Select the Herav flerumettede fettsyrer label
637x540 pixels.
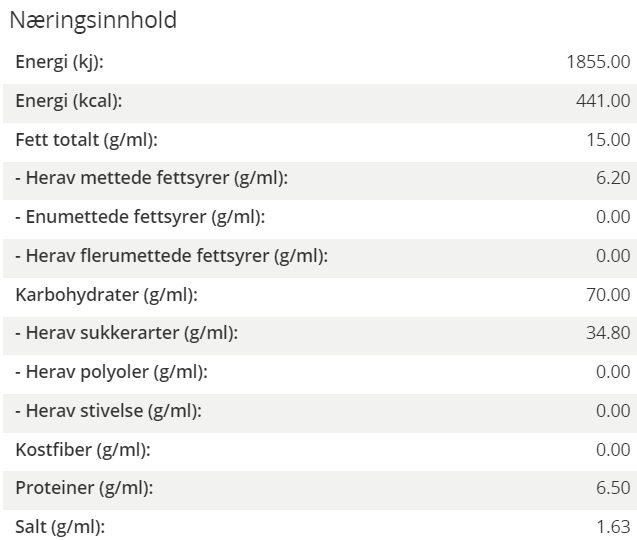(171, 256)
